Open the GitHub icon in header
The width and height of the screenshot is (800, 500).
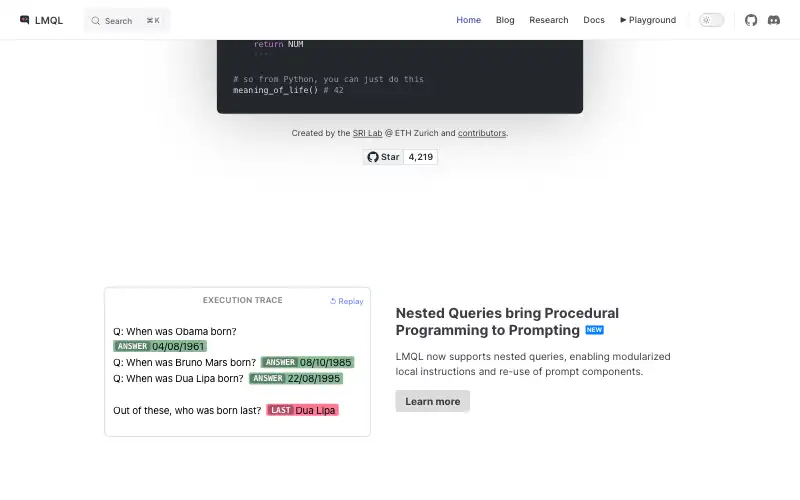pyautogui.click(x=751, y=20)
